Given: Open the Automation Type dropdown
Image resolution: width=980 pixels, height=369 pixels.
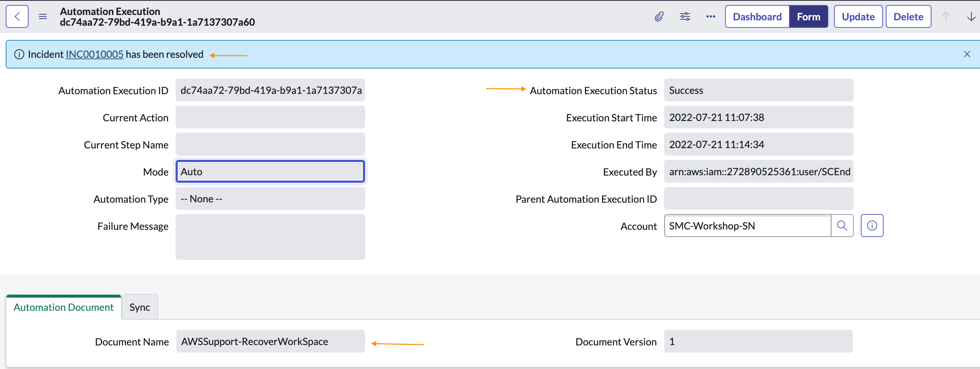Looking at the screenshot, I should coord(270,198).
